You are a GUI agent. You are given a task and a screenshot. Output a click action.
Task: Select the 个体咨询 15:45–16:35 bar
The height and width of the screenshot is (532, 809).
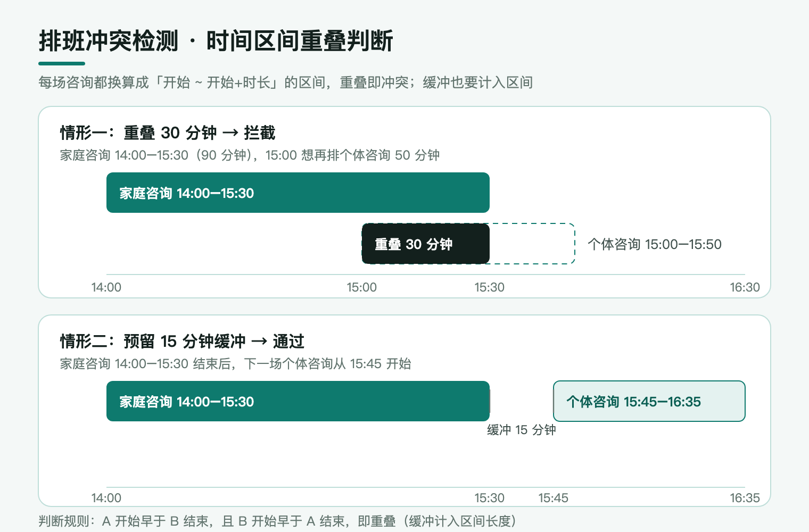649,401
